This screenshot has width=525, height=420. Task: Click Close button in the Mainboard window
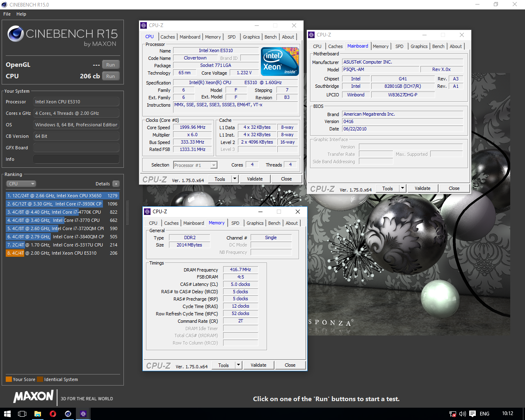pyautogui.click(x=454, y=188)
